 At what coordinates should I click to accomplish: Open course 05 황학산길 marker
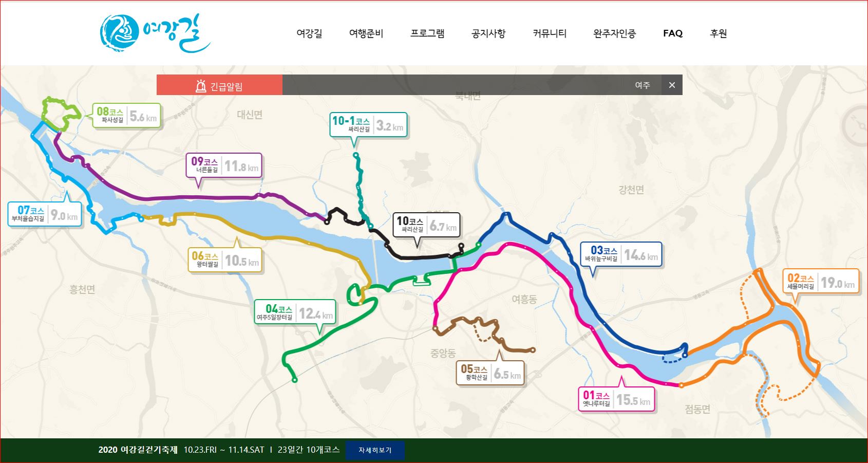pyautogui.click(x=490, y=373)
